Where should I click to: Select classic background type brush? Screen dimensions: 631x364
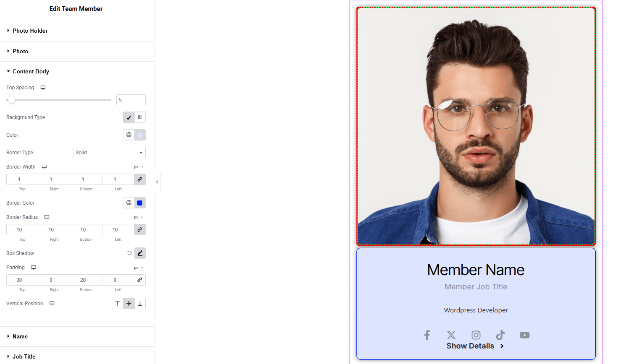[x=129, y=117]
